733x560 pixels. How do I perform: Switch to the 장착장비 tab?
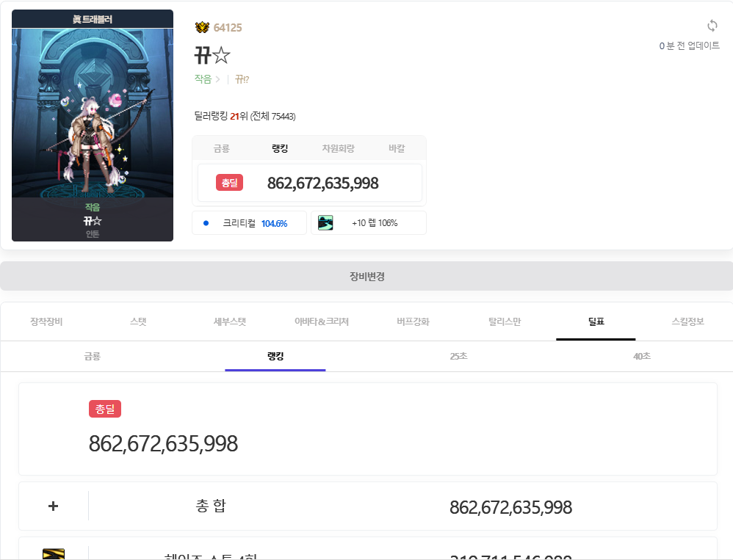46,321
